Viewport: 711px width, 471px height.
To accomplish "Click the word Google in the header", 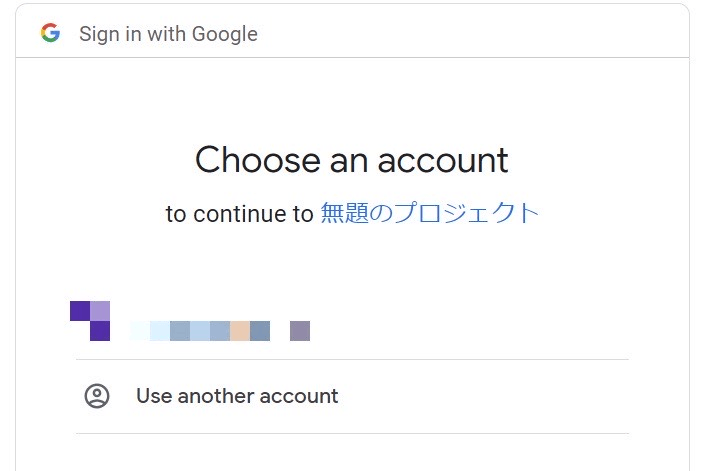I will click(224, 34).
